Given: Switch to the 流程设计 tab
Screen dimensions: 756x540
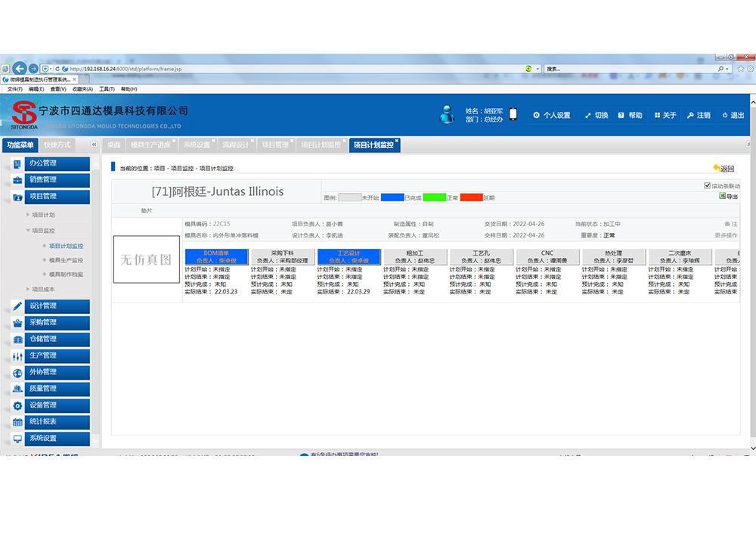Looking at the screenshot, I should point(234,144).
